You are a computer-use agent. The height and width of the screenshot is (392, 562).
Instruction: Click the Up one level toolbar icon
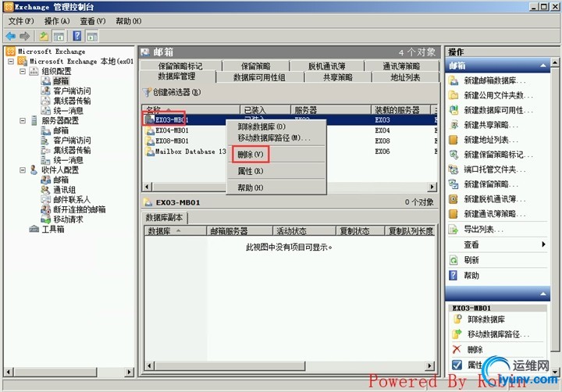(x=44, y=36)
